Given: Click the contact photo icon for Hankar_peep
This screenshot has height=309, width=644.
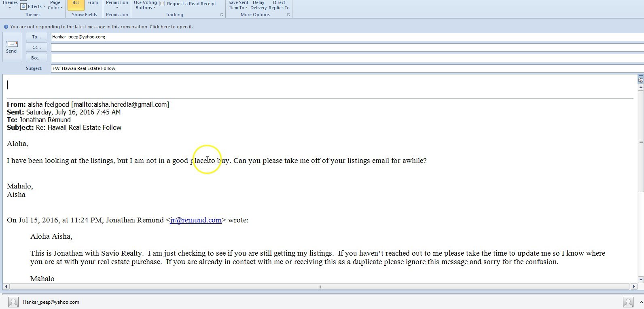Looking at the screenshot, I should click(13, 302).
